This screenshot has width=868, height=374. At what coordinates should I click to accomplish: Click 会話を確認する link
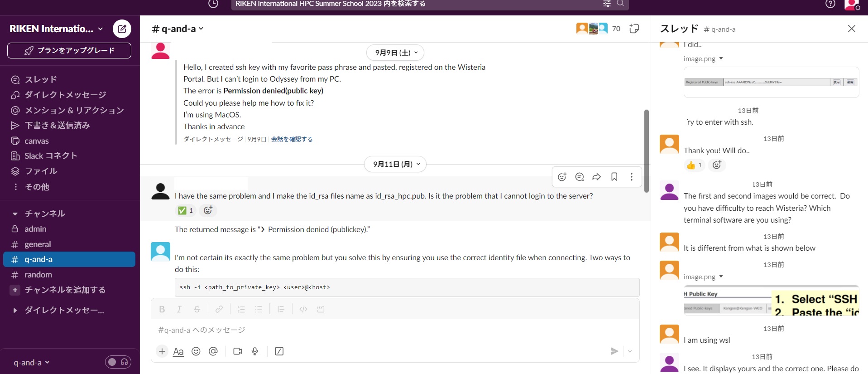tap(292, 139)
